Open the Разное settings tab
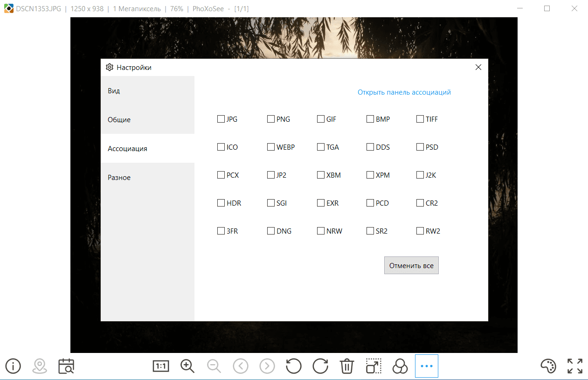The width and height of the screenshot is (588, 380). pos(147,177)
